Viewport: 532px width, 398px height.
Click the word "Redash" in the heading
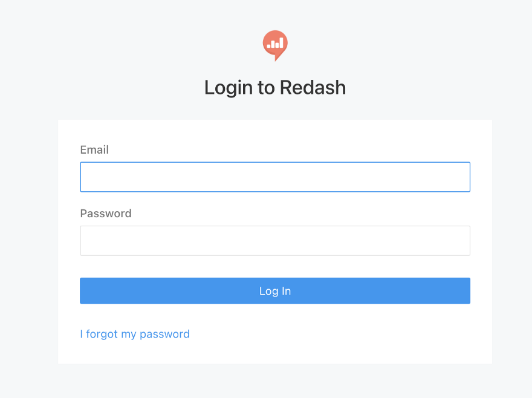click(312, 88)
